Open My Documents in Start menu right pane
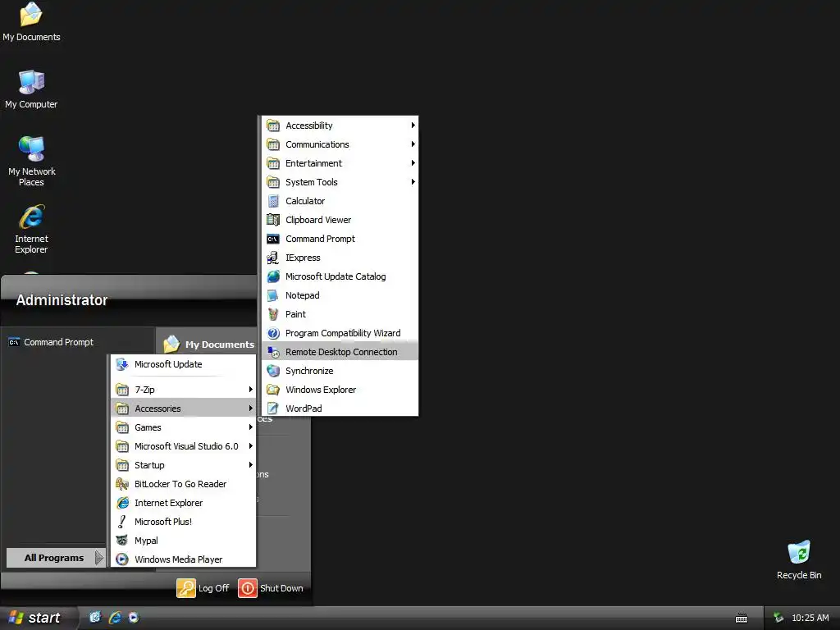Screen dimensions: 840x630 click(x=209, y=345)
